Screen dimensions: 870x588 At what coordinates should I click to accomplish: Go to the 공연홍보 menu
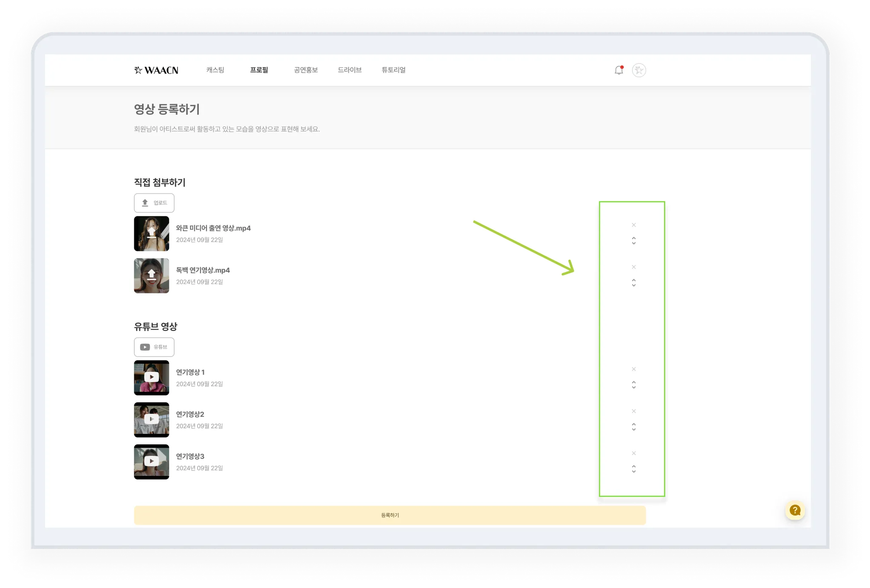306,70
